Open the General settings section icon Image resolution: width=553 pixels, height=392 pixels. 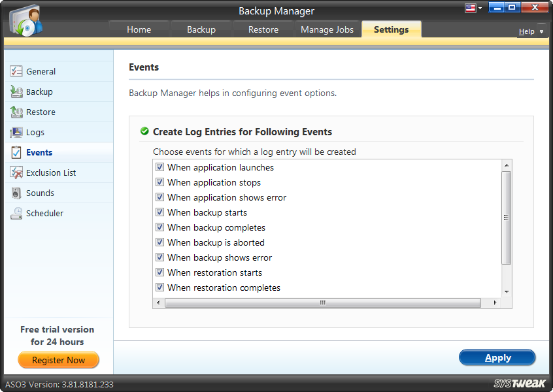click(x=16, y=71)
